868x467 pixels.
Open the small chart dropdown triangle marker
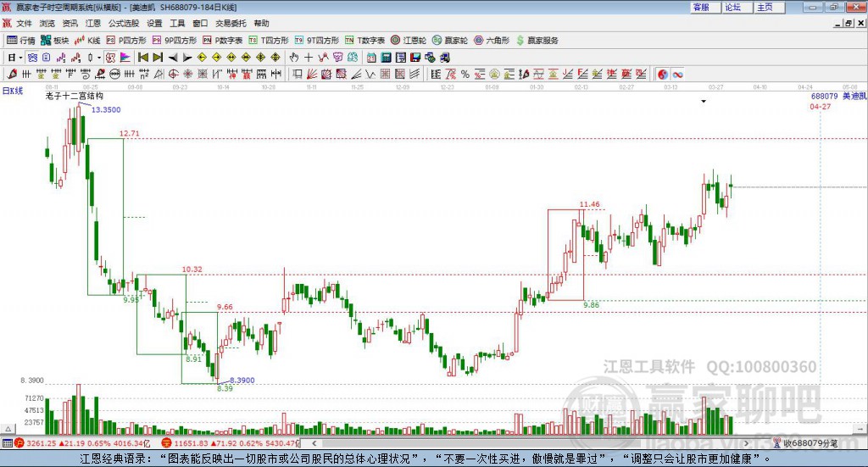(704, 101)
